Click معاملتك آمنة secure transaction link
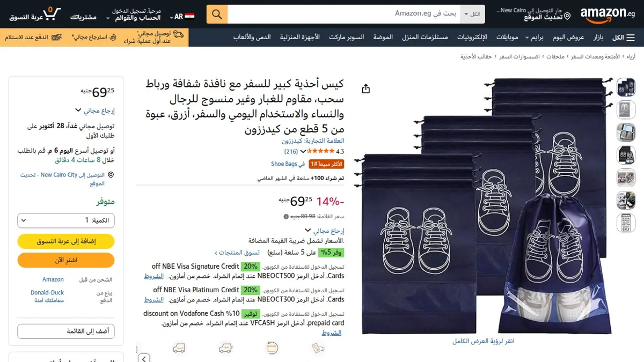This screenshot has width=644, height=362. [49, 300]
